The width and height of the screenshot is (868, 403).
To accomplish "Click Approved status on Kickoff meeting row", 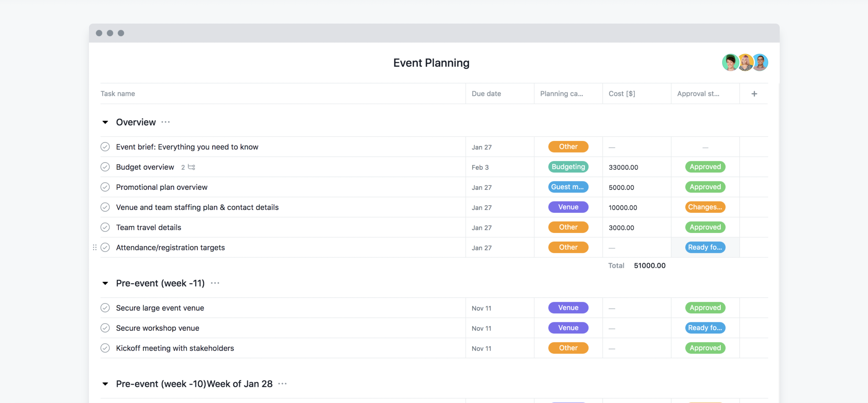I will click(x=705, y=348).
